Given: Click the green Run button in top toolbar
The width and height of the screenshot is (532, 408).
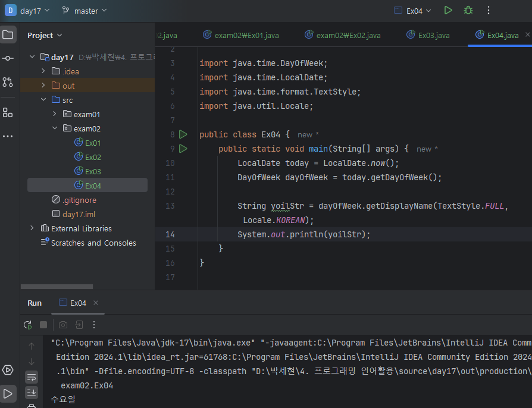Looking at the screenshot, I should [x=448, y=11].
